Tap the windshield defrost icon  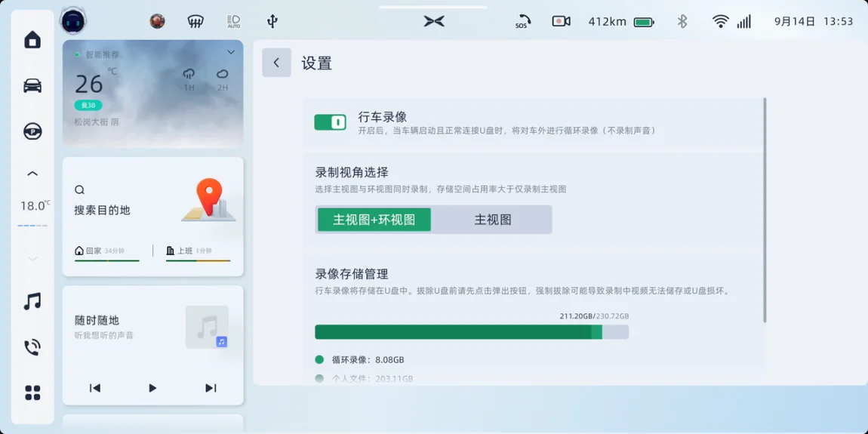click(x=195, y=21)
